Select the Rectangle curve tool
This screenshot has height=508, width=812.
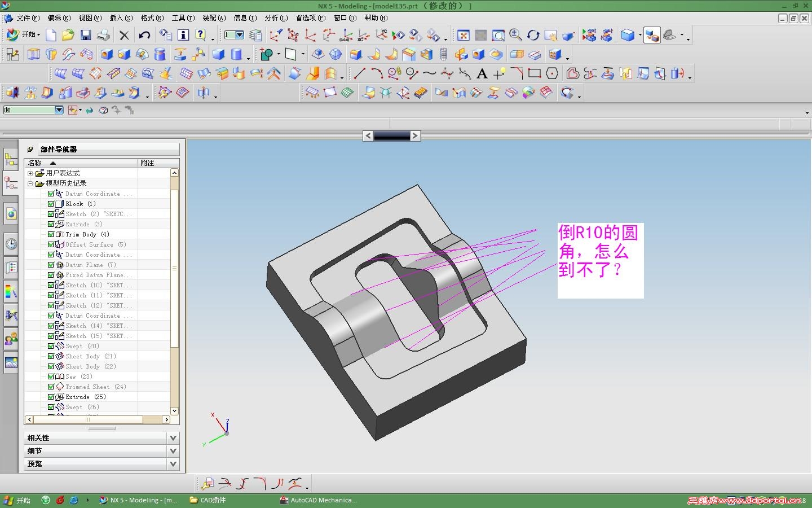coord(534,73)
